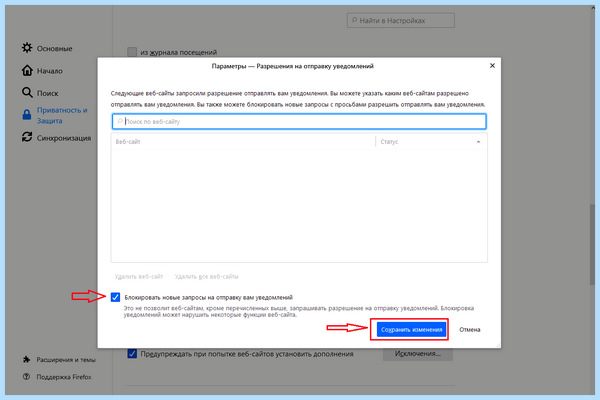Screen dimensions: 600x400
Task: Click the lock icon for Приватность и Защита
Action: tap(27, 114)
